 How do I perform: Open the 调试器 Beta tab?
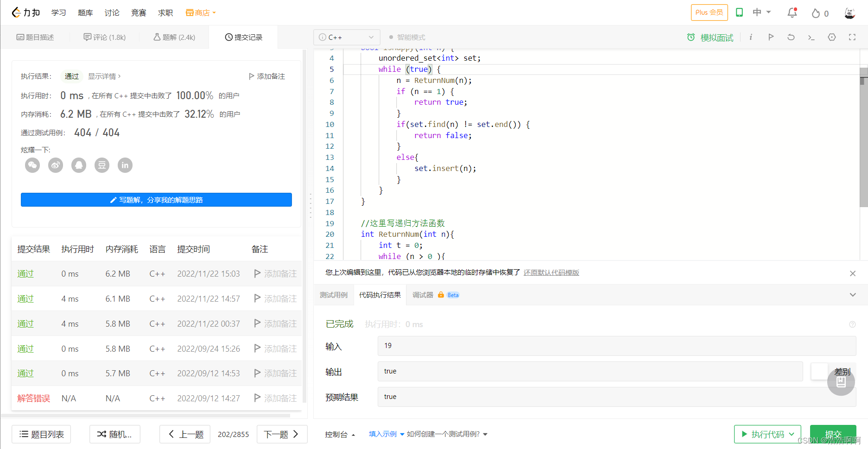[436, 295]
